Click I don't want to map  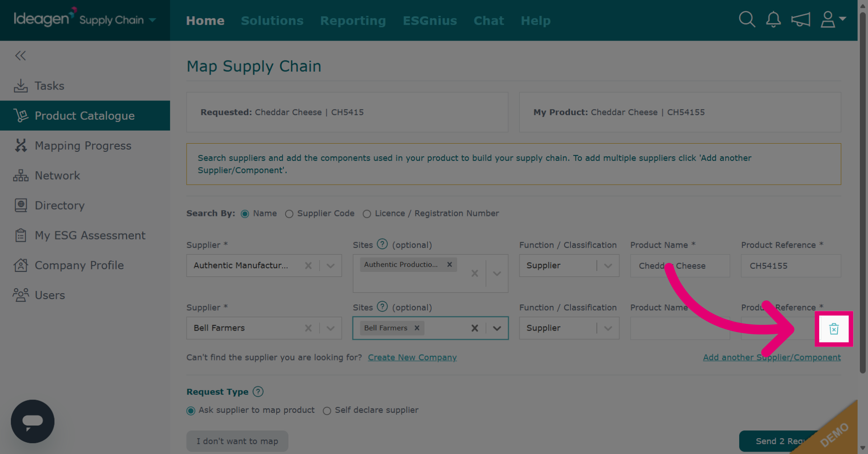tap(237, 441)
